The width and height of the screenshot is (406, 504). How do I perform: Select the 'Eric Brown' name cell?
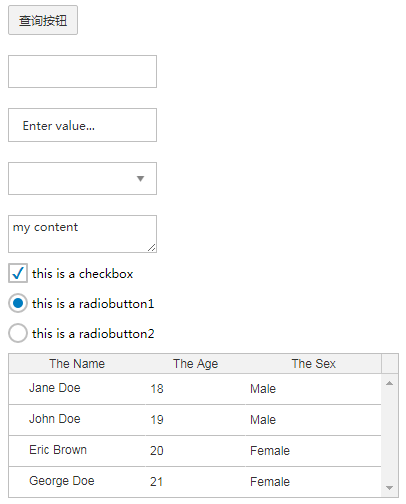coord(77,451)
